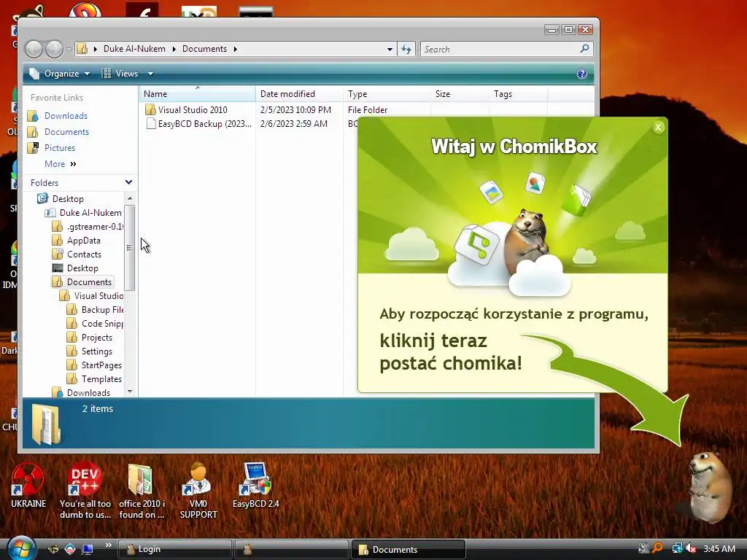Select Code Snippets folder in tree
The image size is (747, 560).
(96, 323)
